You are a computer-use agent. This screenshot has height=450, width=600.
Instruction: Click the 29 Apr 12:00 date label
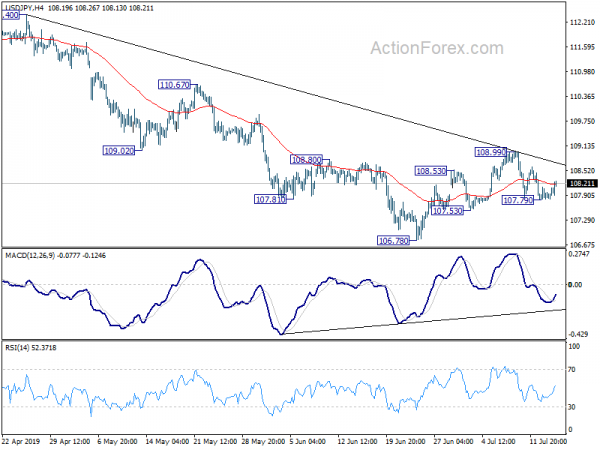click(70, 441)
